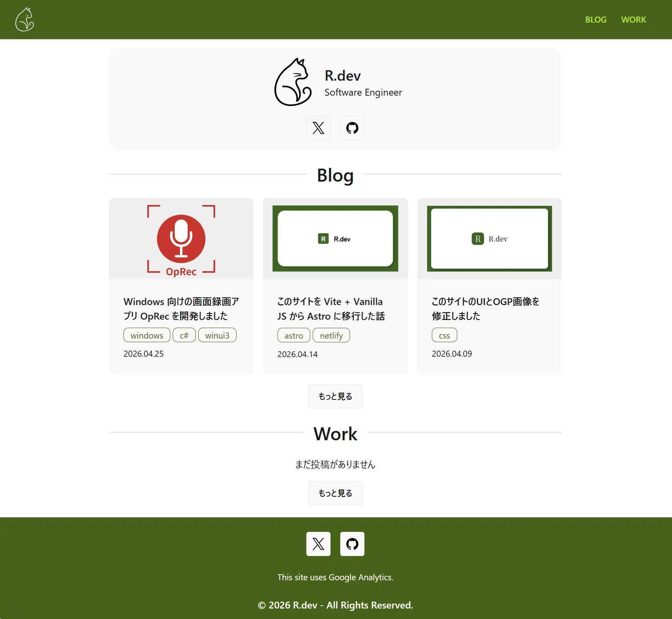Open X profile icon in profile card
The image size is (672, 619).
click(318, 128)
